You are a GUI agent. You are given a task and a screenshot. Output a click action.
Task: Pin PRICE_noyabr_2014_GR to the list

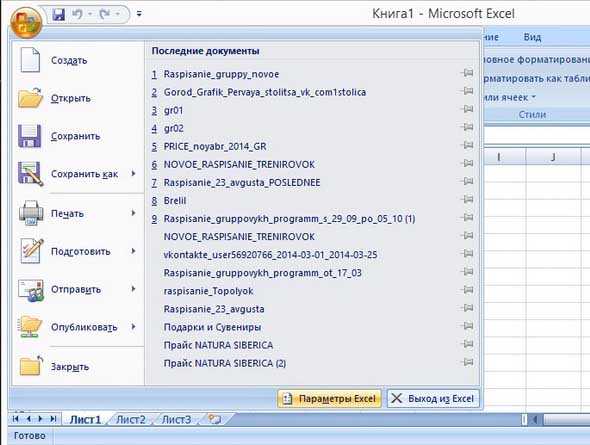coord(467,145)
